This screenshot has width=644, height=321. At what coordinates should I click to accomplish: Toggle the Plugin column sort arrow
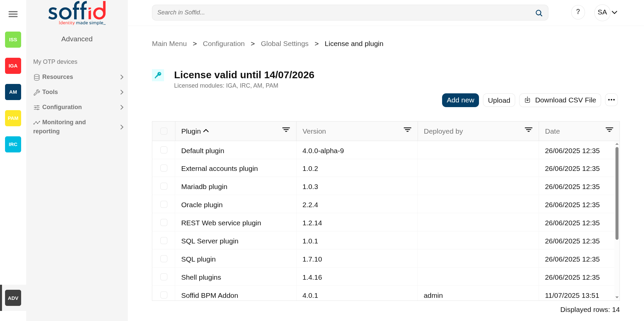[206, 131]
